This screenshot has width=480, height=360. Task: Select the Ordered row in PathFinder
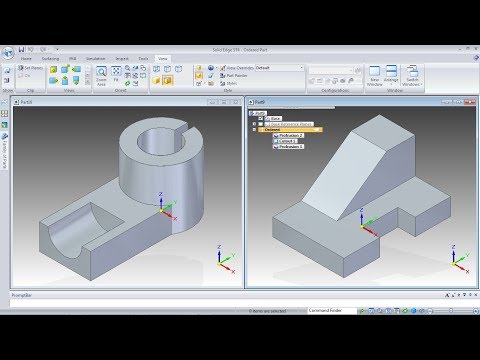(290, 130)
